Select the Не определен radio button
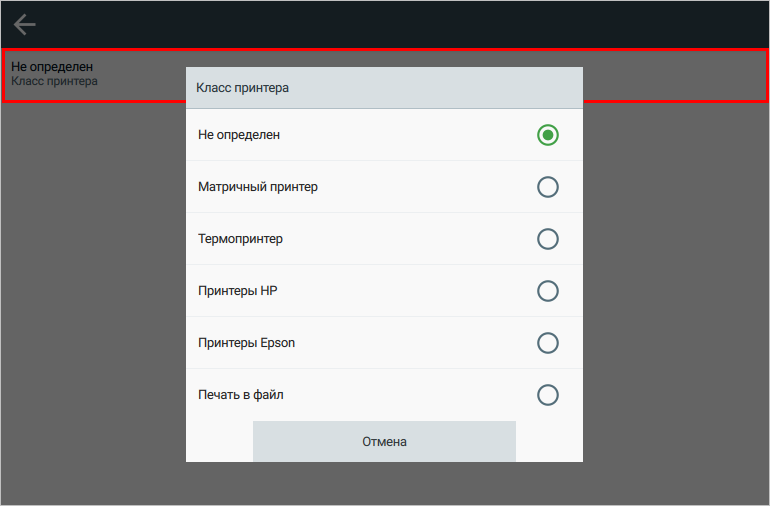 click(548, 135)
